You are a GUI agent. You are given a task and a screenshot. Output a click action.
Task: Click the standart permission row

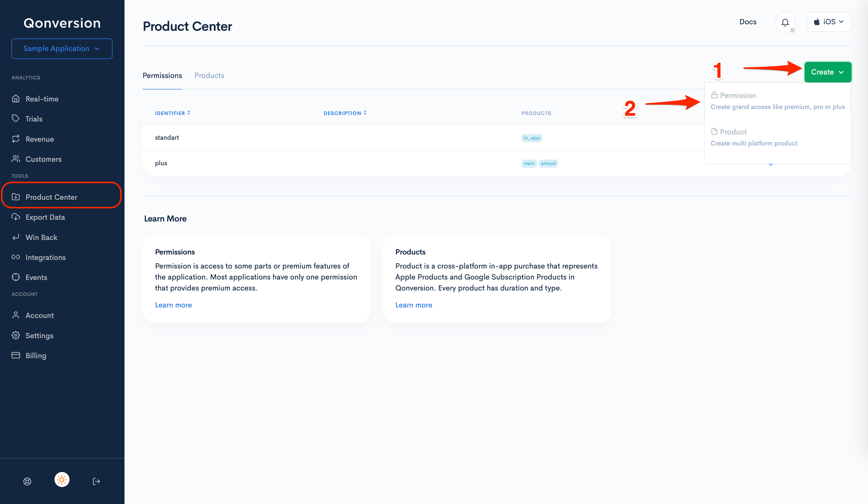pyautogui.click(x=423, y=137)
